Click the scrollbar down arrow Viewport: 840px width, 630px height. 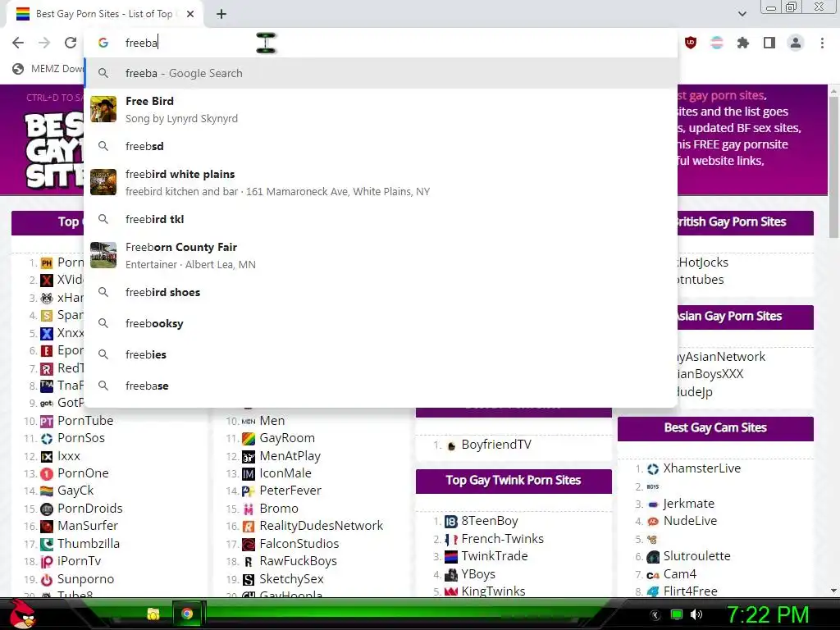tap(833, 591)
